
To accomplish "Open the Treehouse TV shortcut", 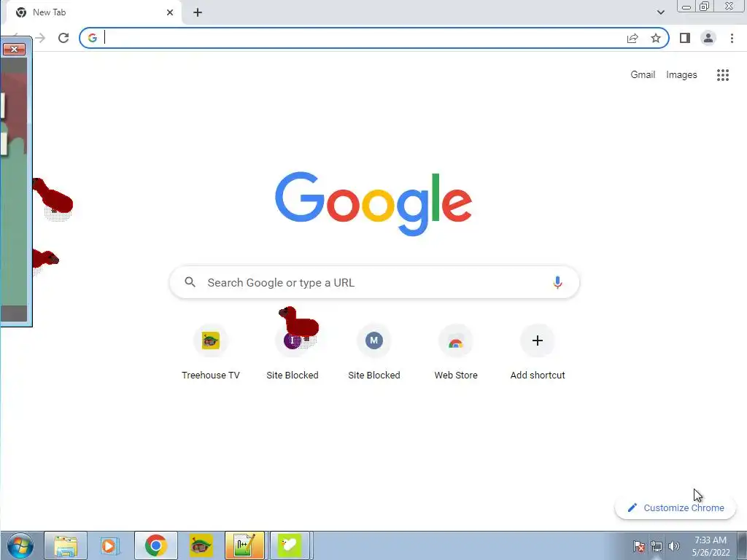I will pos(211,352).
